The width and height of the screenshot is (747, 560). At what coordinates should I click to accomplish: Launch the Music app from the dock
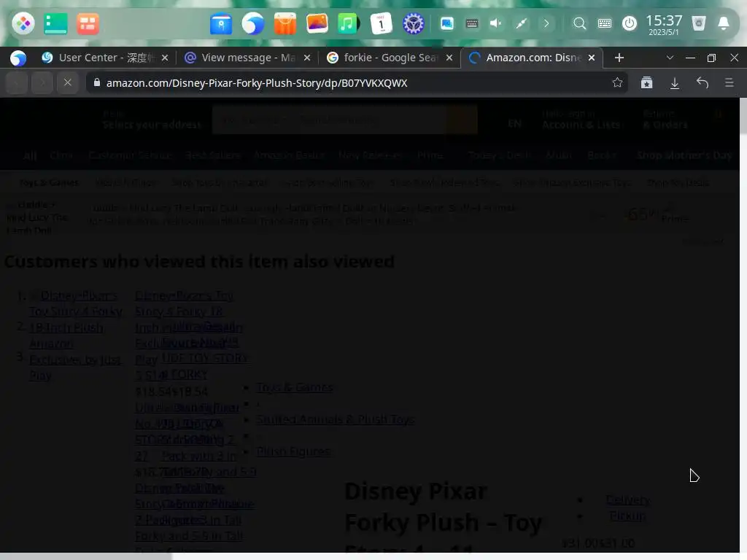coord(349,23)
